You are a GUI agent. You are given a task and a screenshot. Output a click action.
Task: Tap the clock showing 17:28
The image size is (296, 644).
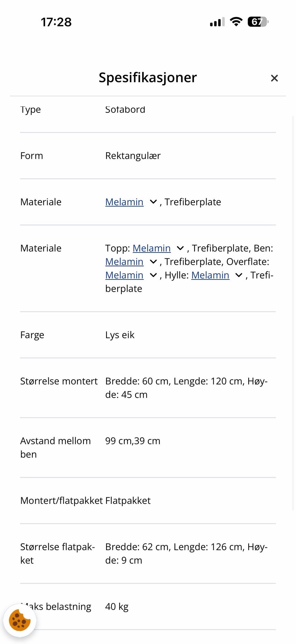coord(57,22)
